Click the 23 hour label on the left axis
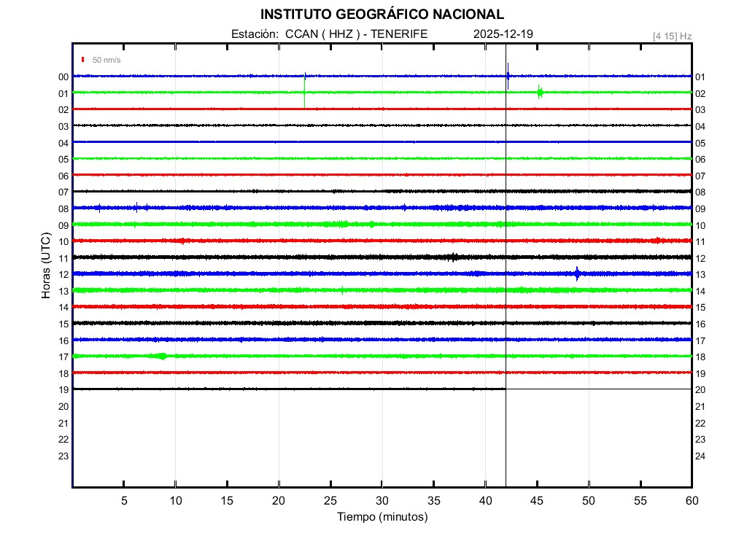This screenshot has height=560, width=747. click(63, 456)
